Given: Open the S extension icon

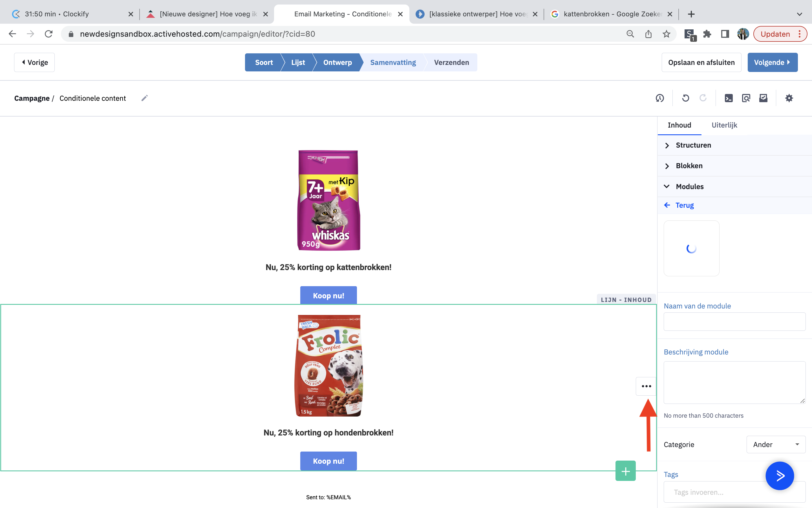Looking at the screenshot, I should [x=690, y=34].
